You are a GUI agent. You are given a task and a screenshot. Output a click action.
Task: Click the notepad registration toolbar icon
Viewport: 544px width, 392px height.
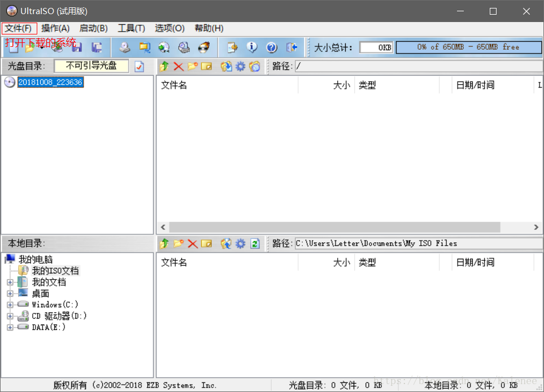(x=232, y=47)
